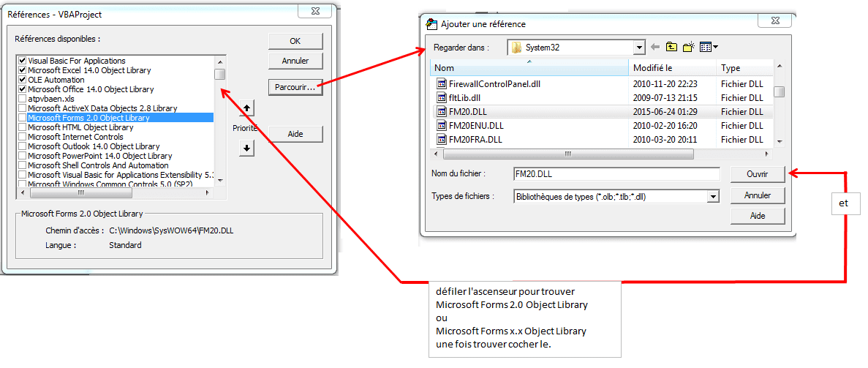Select FM20ENU.DLL file name

click(476, 125)
